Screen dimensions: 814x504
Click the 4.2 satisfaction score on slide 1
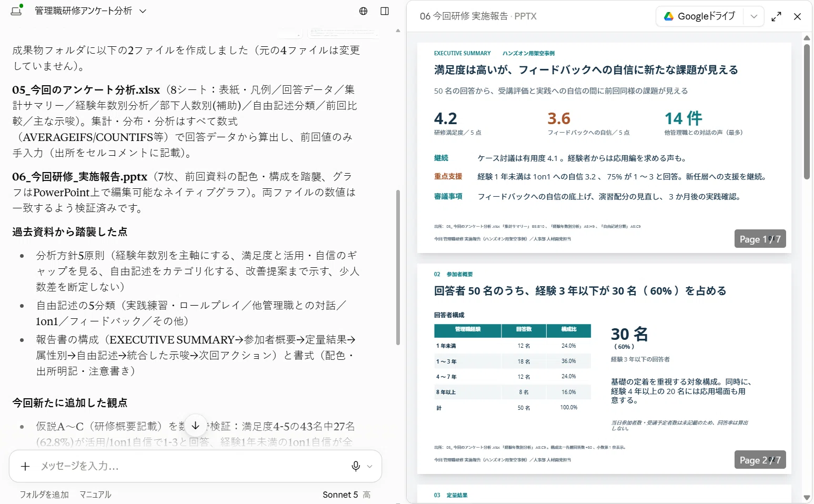pyautogui.click(x=446, y=118)
